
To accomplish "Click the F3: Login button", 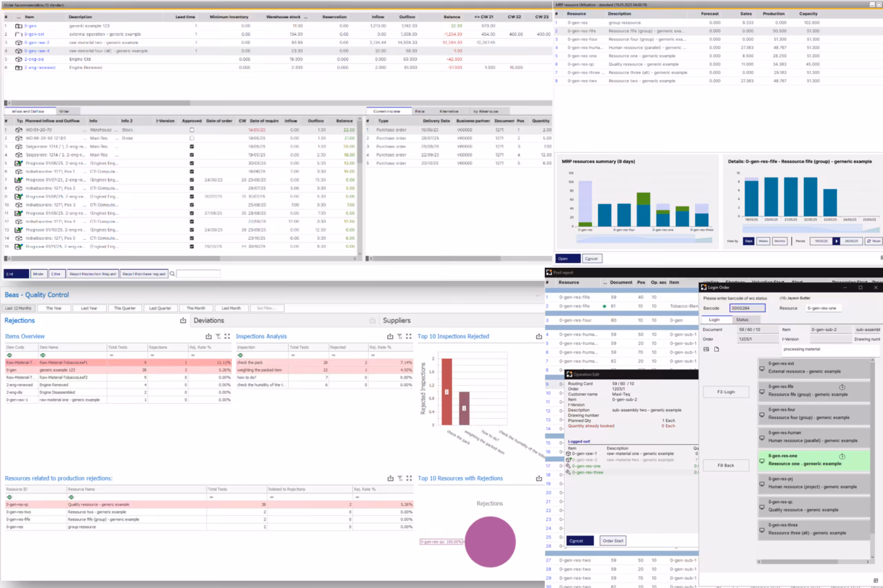I will coord(726,392).
